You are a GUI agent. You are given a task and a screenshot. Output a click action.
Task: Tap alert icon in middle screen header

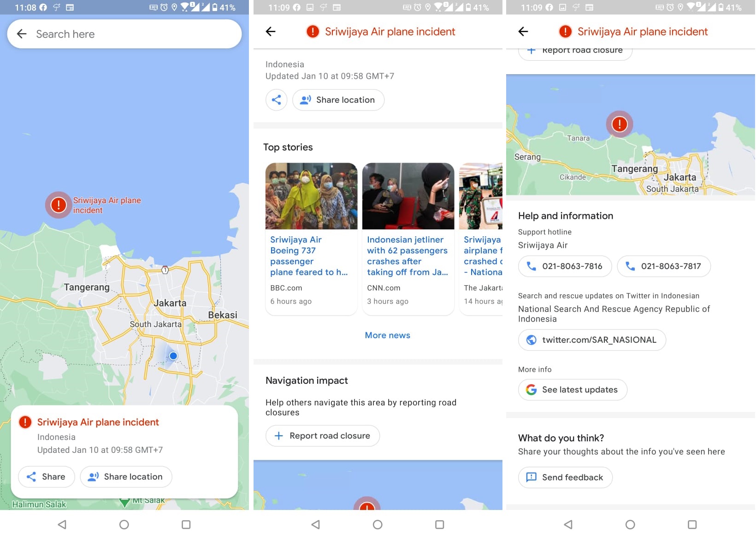pos(313,31)
